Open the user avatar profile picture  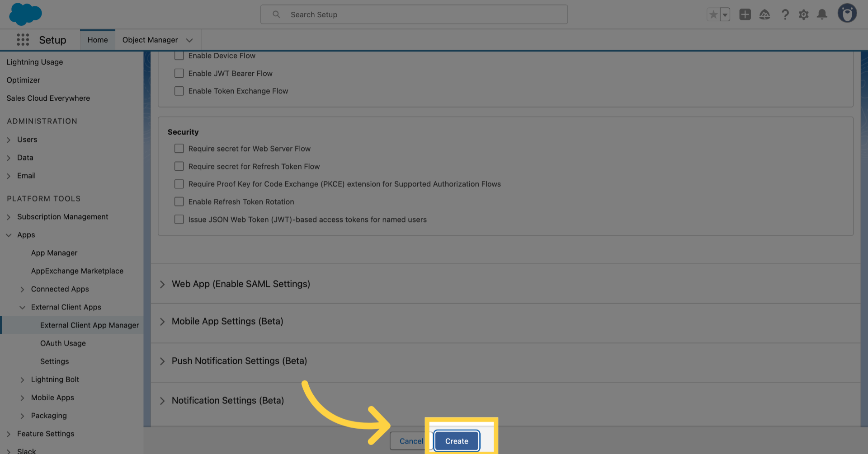click(x=847, y=13)
